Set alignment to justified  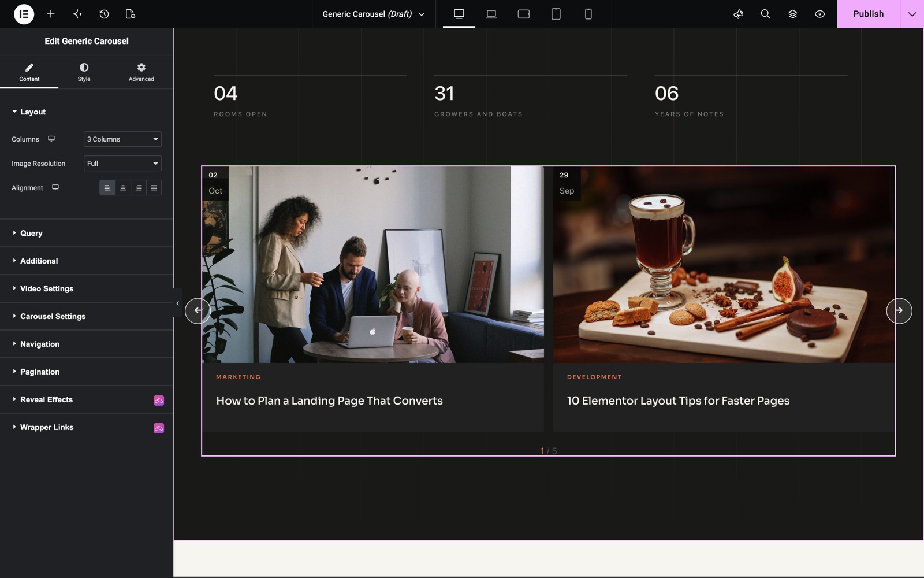(154, 188)
